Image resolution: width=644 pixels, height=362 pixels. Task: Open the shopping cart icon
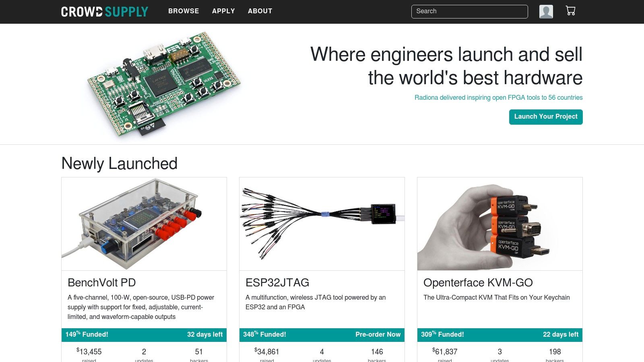[570, 11]
